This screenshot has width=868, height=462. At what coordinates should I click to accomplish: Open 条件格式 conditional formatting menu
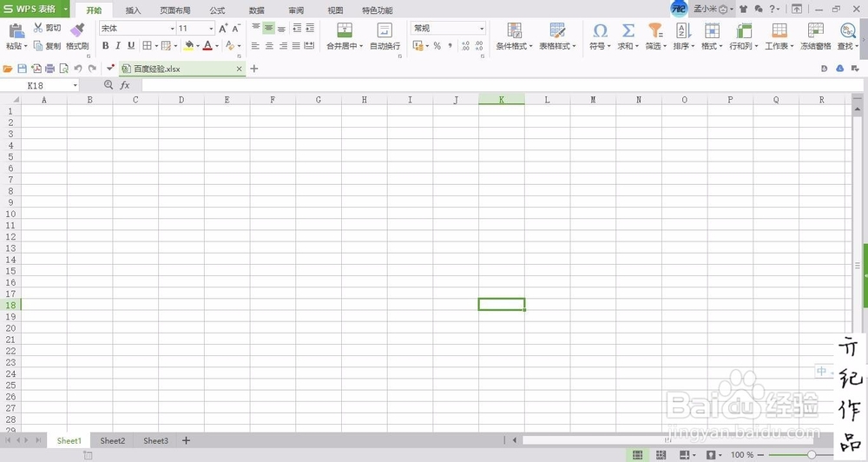pos(514,36)
